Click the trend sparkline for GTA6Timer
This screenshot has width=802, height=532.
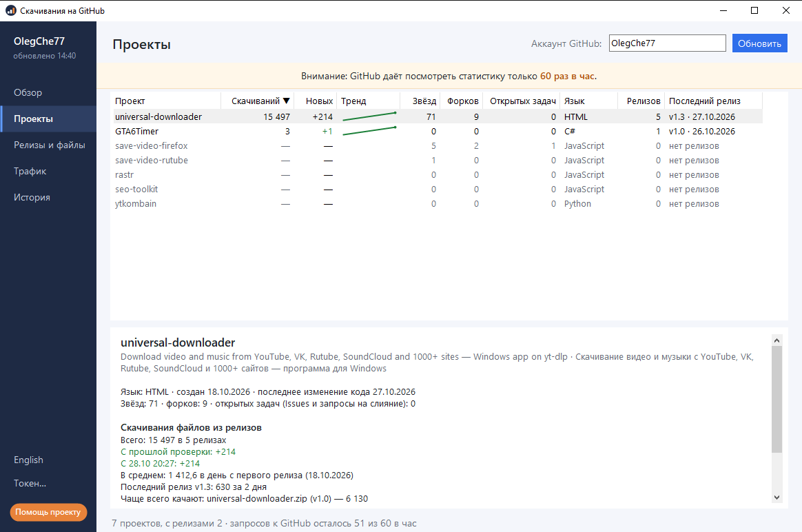pyautogui.click(x=369, y=131)
